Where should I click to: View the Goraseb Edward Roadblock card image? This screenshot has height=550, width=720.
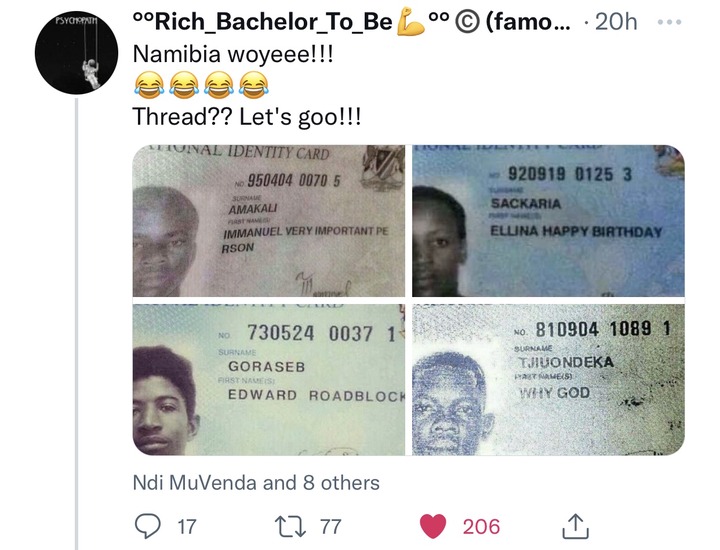tap(269, 380)
